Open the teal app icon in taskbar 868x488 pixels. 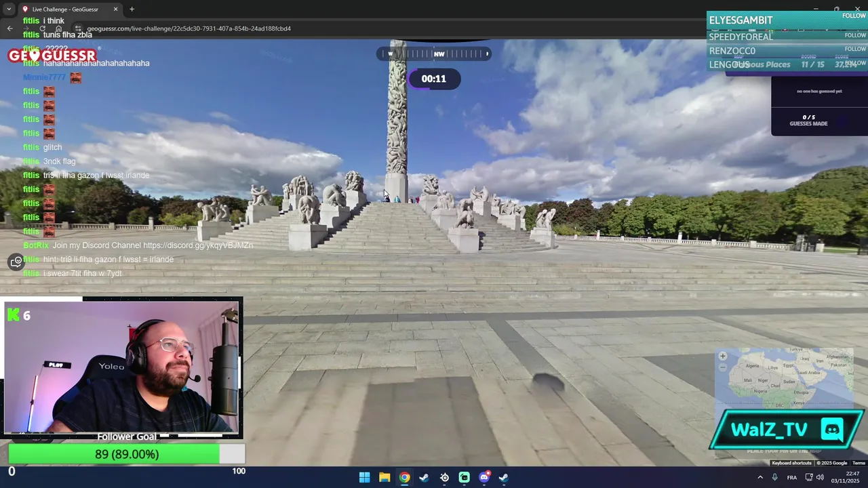tap(464, 477)
